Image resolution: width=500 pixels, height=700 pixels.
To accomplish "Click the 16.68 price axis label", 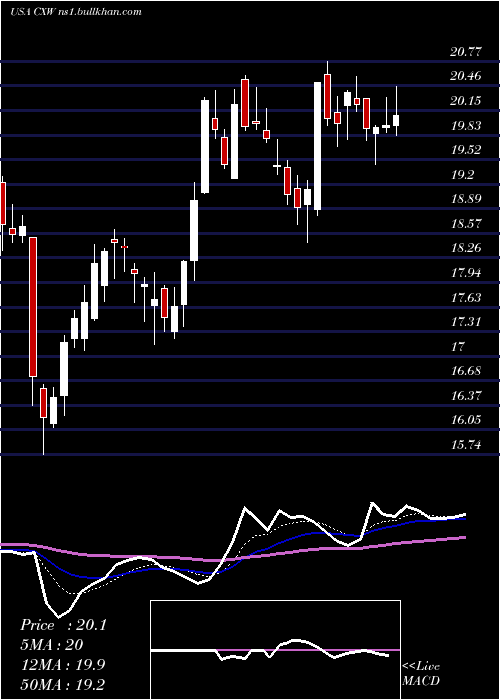I will click(466, 371).
